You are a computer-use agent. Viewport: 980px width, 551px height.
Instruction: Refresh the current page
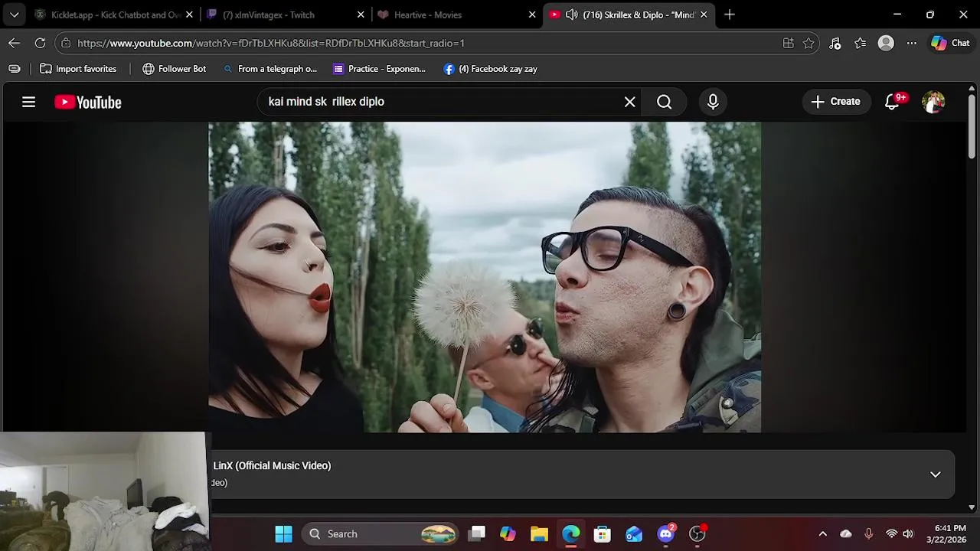pos(40,43)
